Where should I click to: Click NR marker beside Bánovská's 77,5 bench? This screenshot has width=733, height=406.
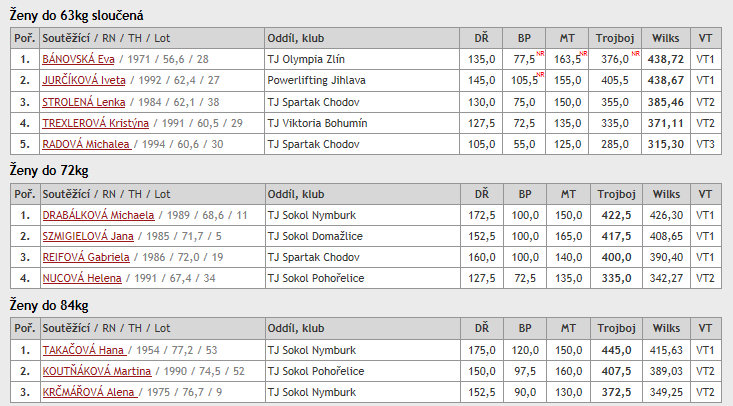pos(540,54)
